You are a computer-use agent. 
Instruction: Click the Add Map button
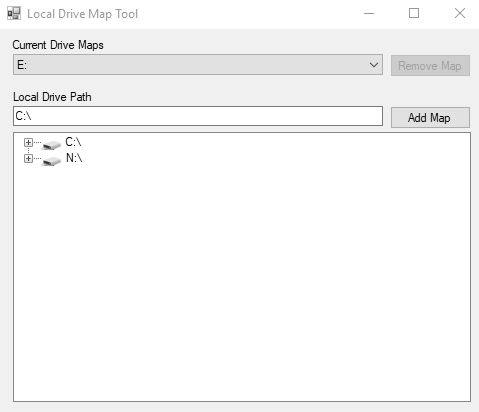430,117
